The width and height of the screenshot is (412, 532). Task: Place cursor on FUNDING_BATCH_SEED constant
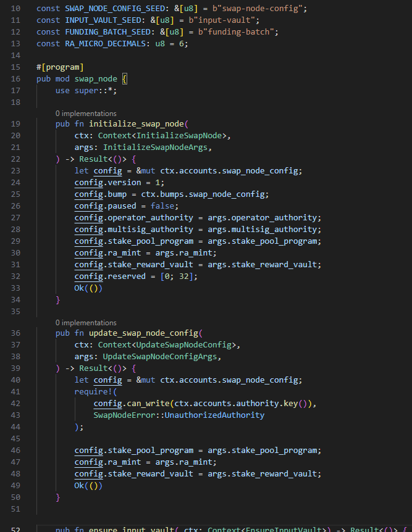pos(107,32)
